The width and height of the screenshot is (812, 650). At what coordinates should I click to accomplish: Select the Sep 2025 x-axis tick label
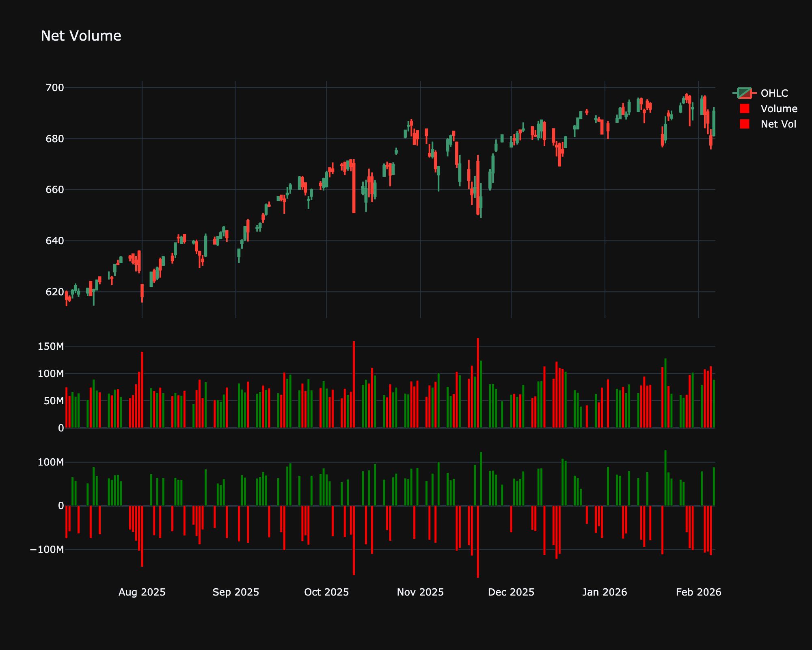tap(235, 592)
